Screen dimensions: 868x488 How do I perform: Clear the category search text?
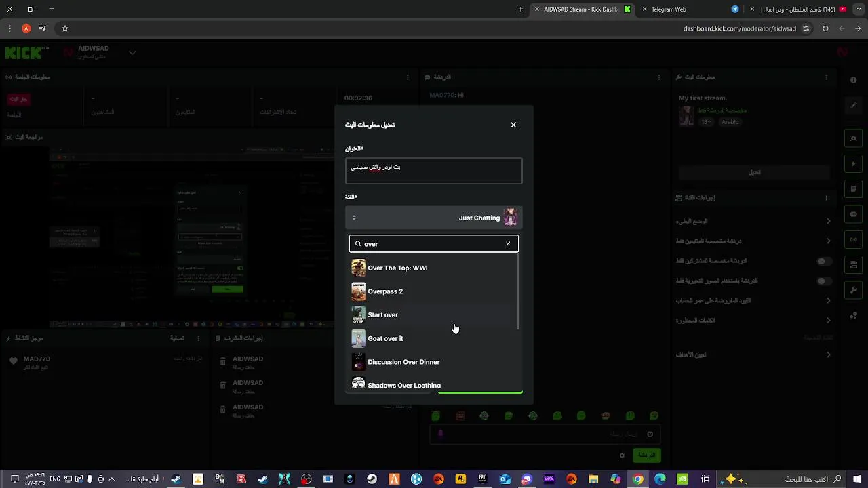click(x=508, y=243)
